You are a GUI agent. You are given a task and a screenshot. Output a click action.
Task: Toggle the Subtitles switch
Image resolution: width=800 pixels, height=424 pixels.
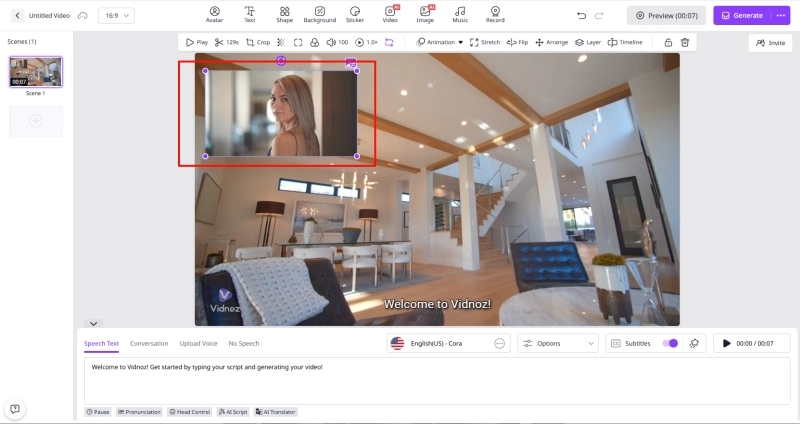click(670, 343)
